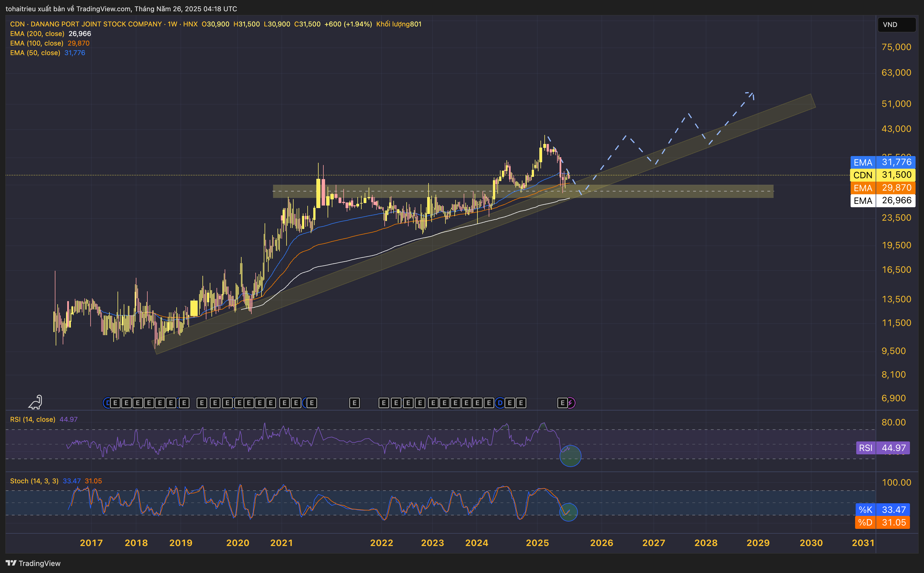Select the EMA (200, close) legend entry
Image resolution: width=924 pixels, height=573 pixels.
(x=50, y=34)
